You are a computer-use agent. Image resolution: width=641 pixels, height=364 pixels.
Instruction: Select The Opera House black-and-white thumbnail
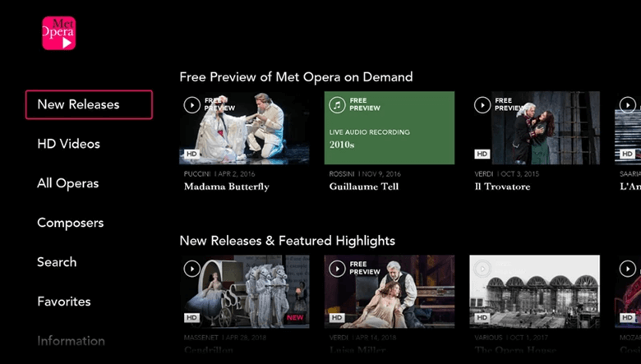pyautogui.click(x=534, y=291)
